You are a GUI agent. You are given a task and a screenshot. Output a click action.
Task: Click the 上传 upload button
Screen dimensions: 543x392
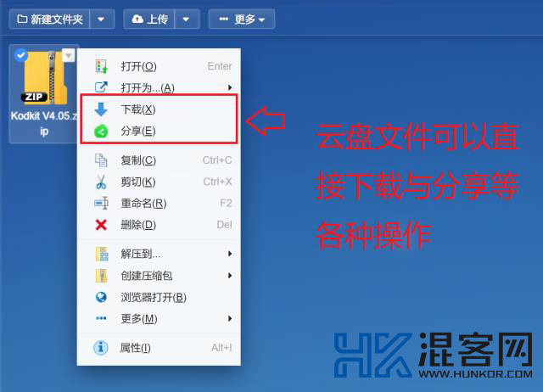pos(149,19)
